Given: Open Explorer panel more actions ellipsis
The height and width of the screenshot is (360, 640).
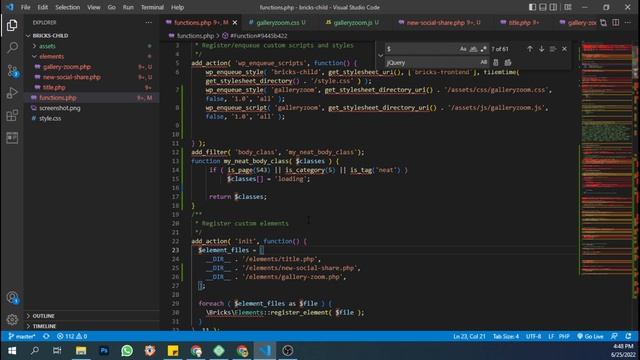Looking at the screenshot, I should tap(148, 22).
